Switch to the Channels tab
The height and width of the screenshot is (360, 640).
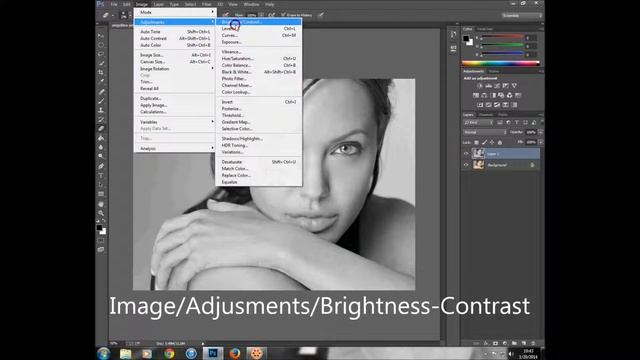[x=486, y=115]
